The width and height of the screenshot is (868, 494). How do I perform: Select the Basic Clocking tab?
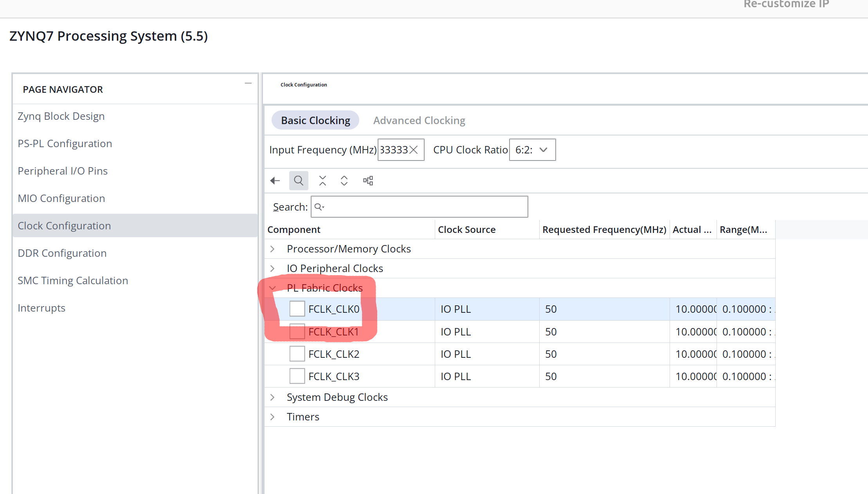(315, 121)
